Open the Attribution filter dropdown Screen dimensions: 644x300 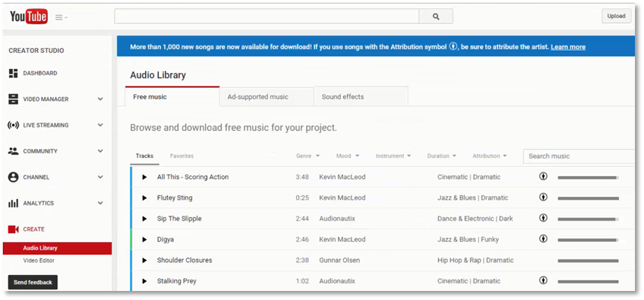click(489, 156)
